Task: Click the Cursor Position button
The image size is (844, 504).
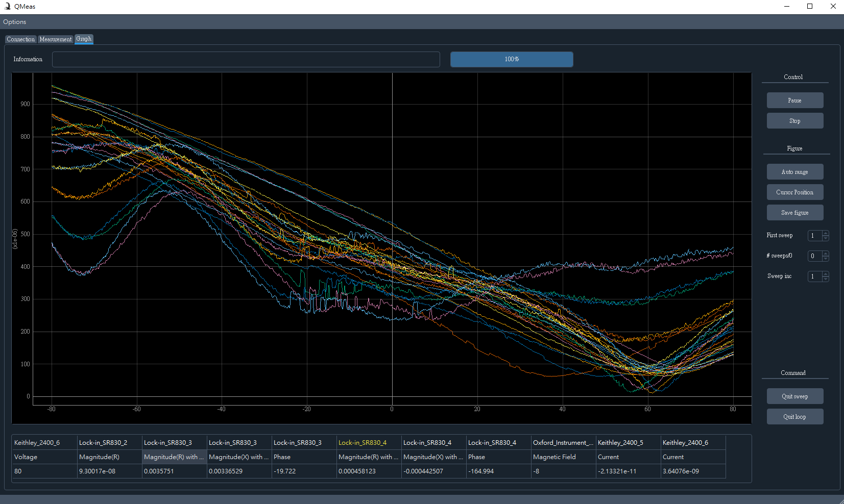Action: 794,192
